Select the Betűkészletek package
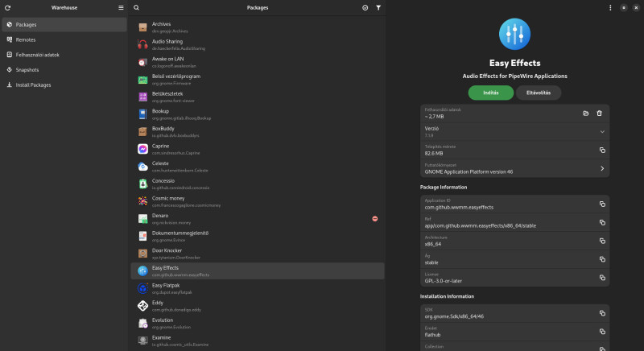The image size is (644, 351). (x=258, y=97)
